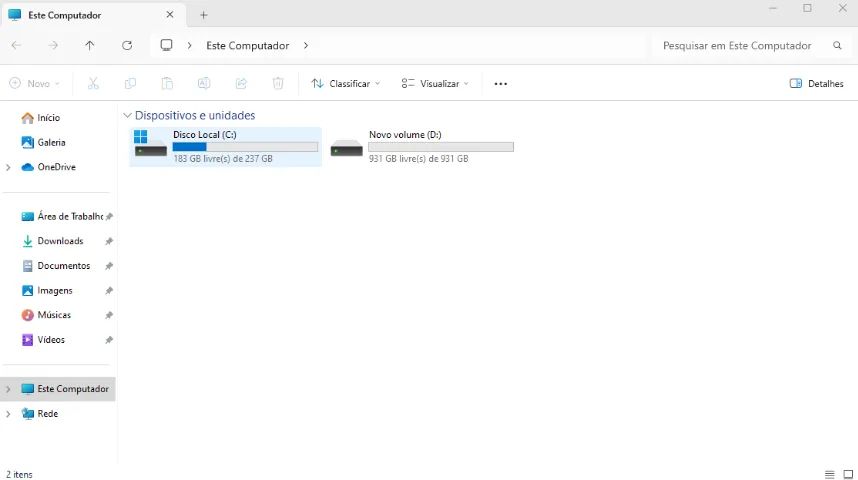The height and width of the screenshot is (480, 858).
Task: Click the '183 GB livre(s) de 237 GB' text
Action: point(223,159)
